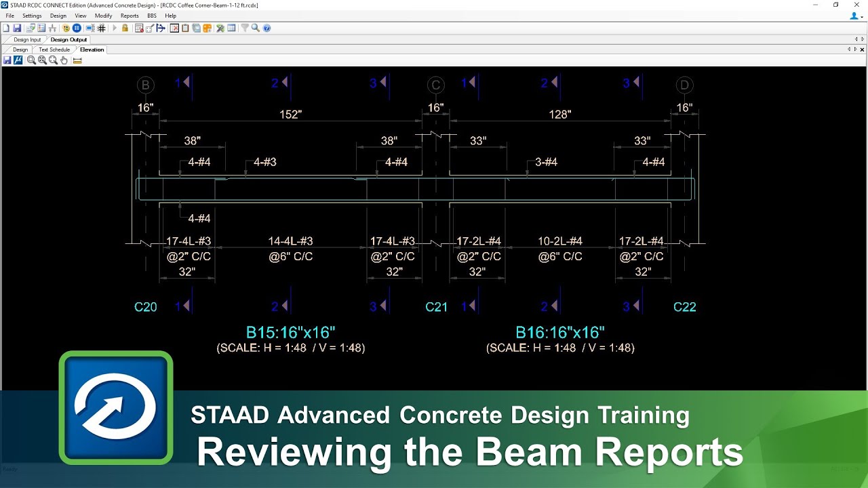Click the 14-4L-#3 stirrup label

(290, 241)
